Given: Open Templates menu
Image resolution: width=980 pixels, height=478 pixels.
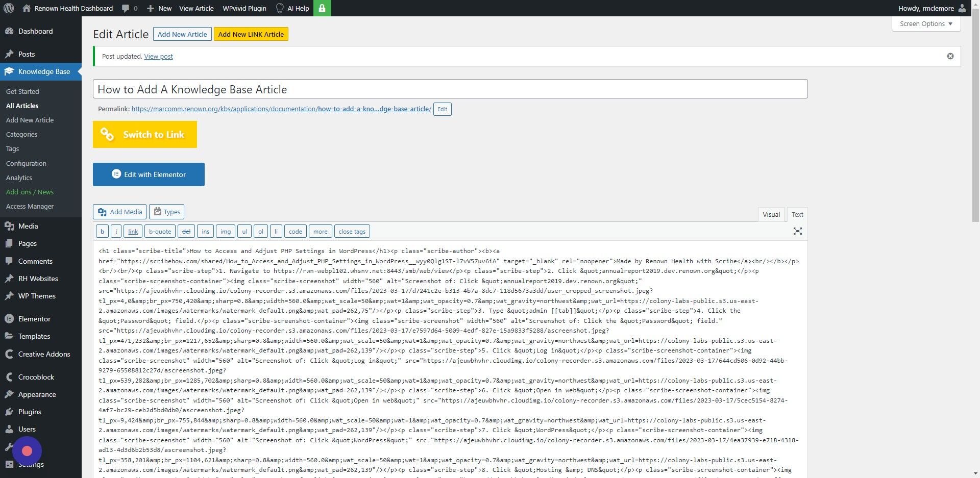Looking at the screenshot, I should pyautogui.click(x=41, y=336).
